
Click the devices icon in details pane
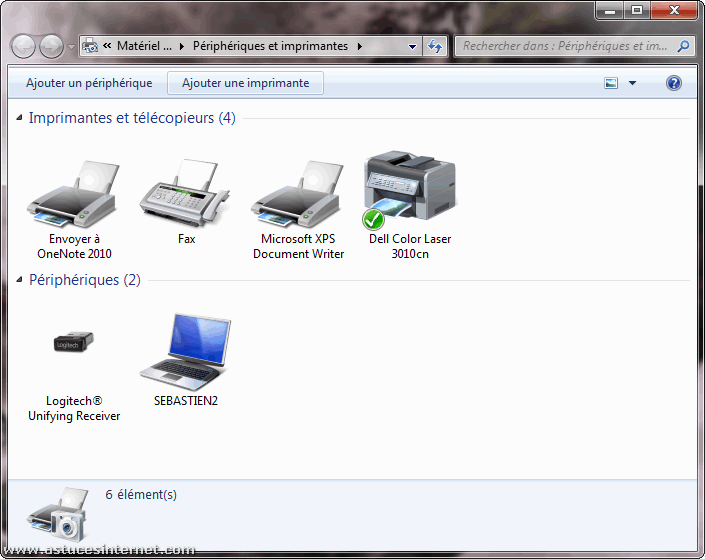click(57, 514)
